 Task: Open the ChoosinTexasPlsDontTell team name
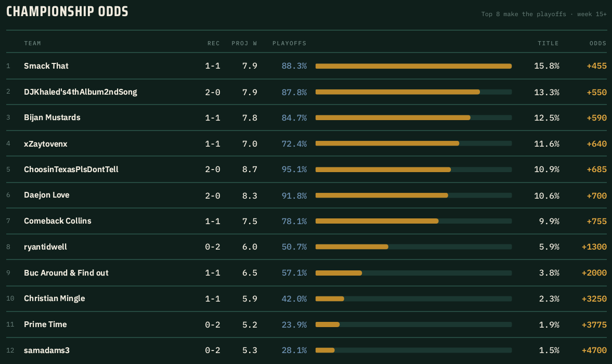tap(71, 170)
